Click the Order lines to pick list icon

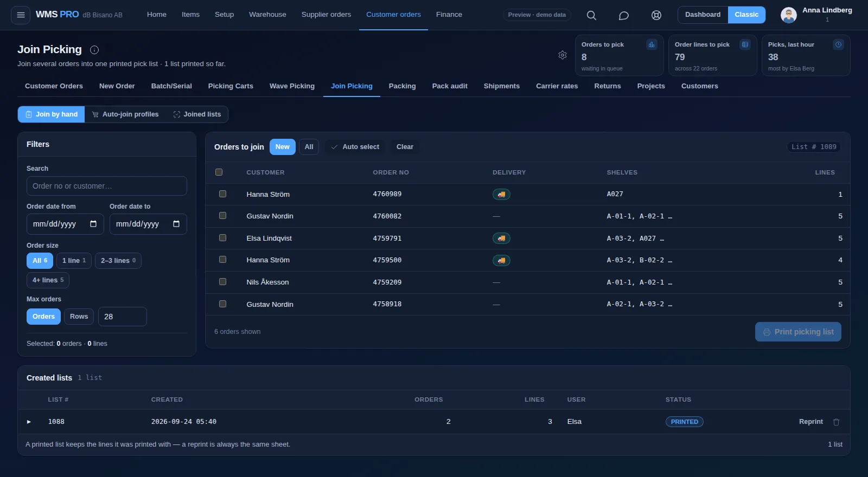(745, 44)
